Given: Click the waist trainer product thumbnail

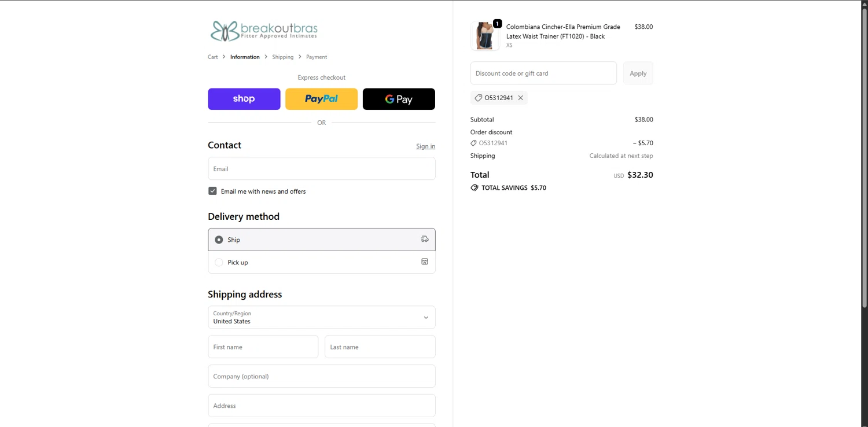Looking at the screenshot, I should 485,36.
